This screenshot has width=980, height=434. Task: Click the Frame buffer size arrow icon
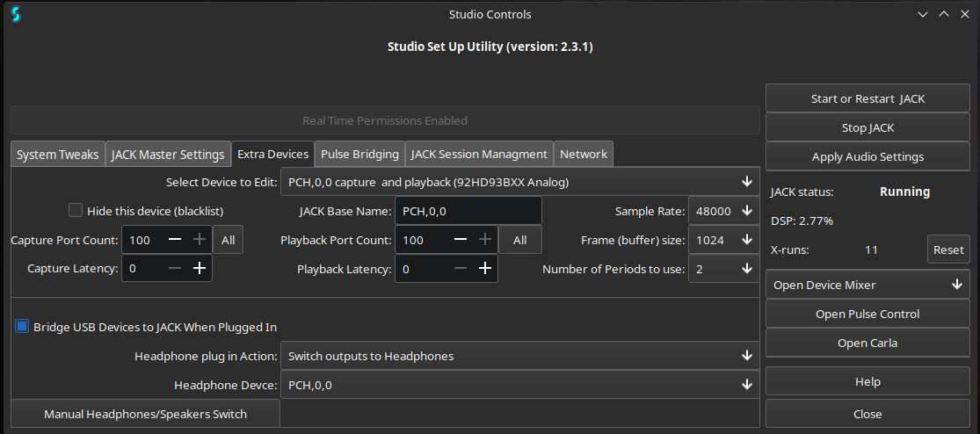(746, 240)
